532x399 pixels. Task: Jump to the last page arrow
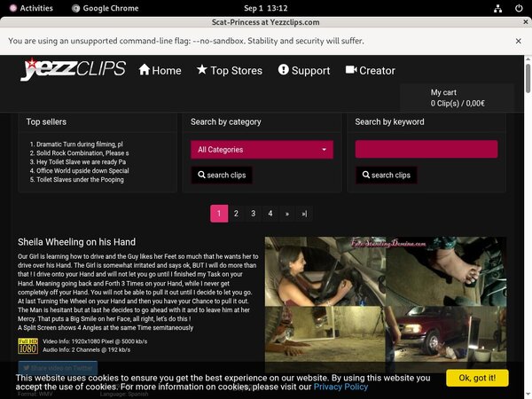pyautogui.click(x=304, y=214)
